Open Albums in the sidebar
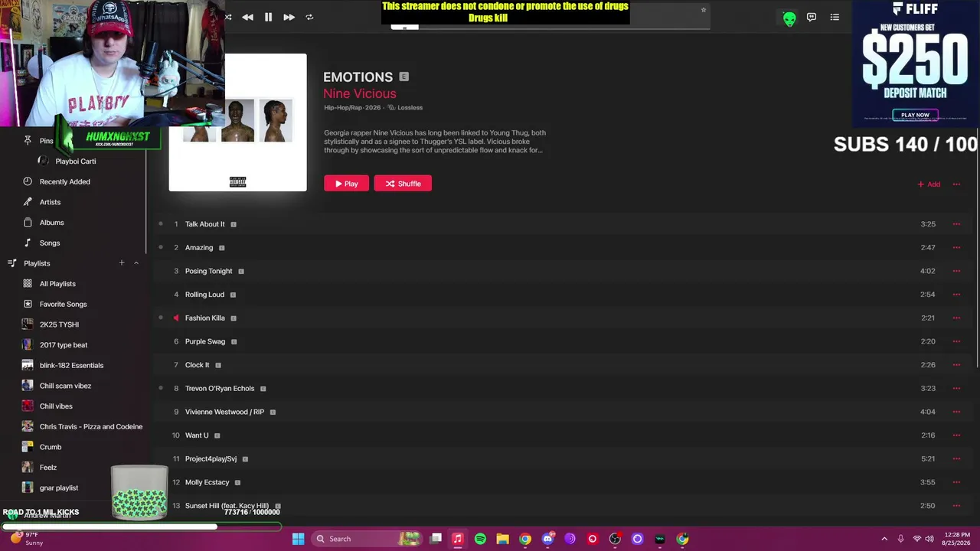 click(x=52, y=223)
